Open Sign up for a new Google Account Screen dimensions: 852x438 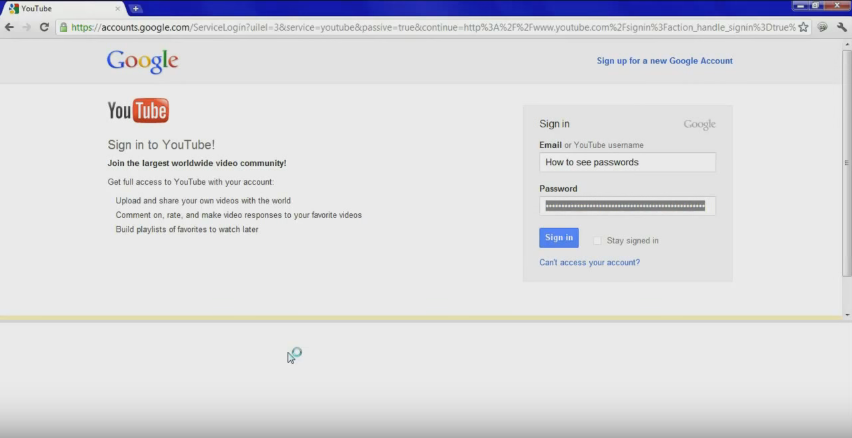pos(665,61)
